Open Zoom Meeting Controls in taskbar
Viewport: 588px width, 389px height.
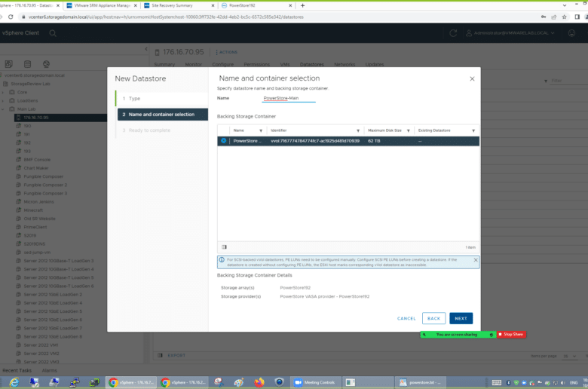317,382
